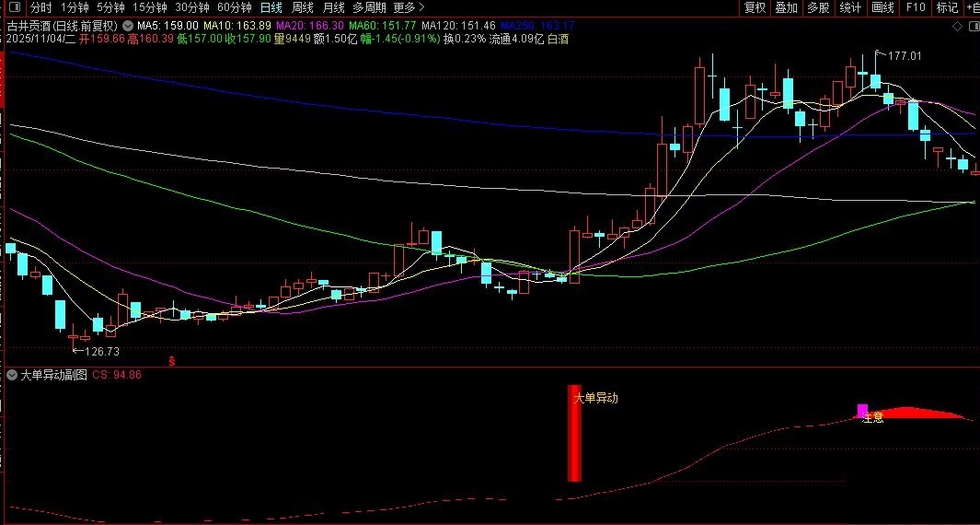Click the 统计 statistics button
The height and width of the screenshot is (525, 980).
tap(850, 7)
